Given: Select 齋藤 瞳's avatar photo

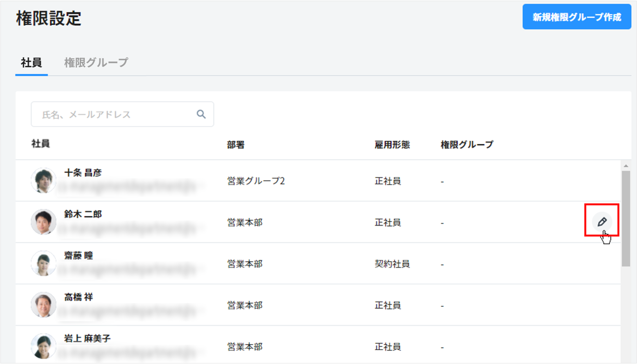Looking at the screenshot, I should coord(44,263).
